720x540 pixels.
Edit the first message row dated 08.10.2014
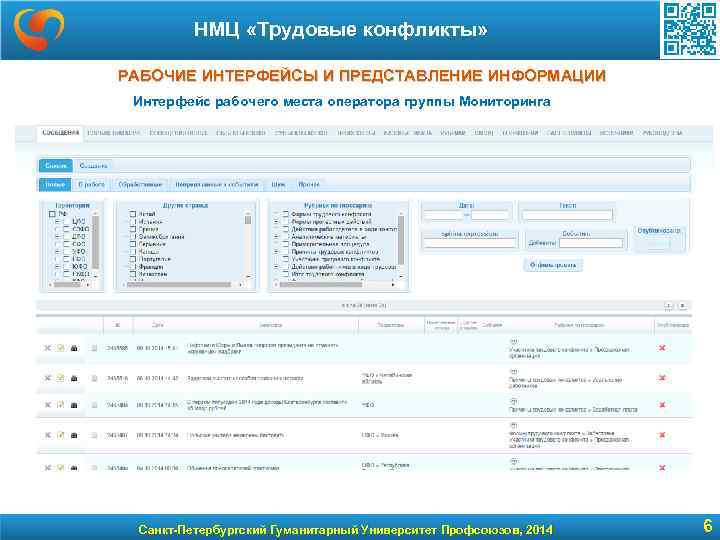61,348
